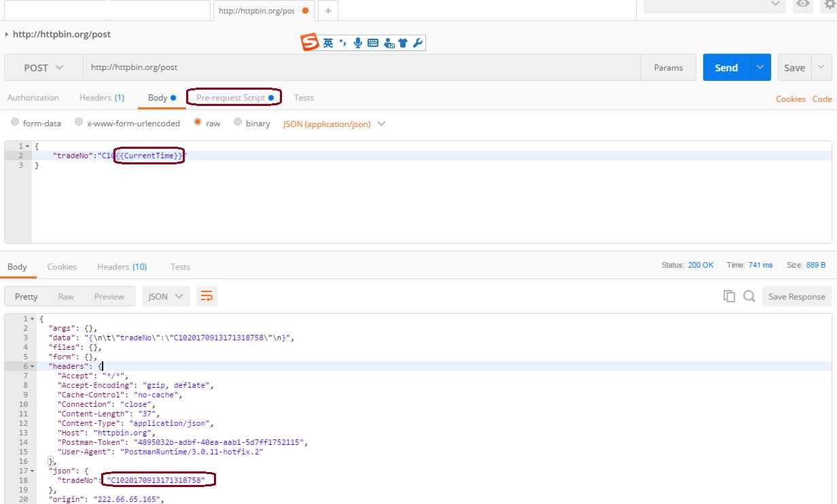Open the Sogou skin shirt icon

point(403,43)
